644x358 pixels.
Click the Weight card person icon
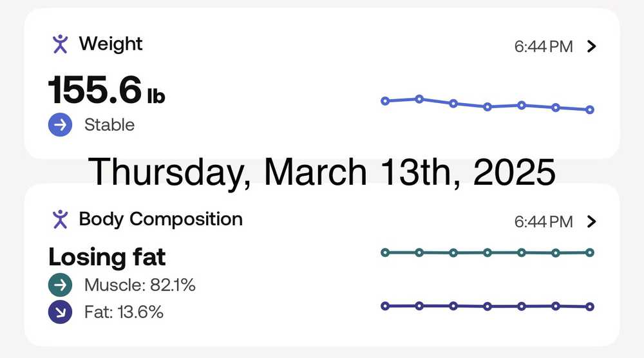(60, 44)
